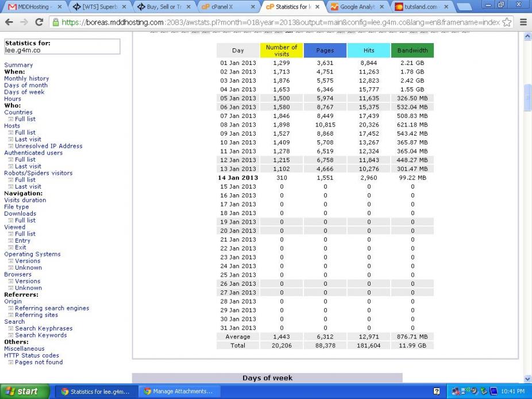This screenshot has width=532, height=399.
Task: Open the Monthly history link
Action: coord(26,79)
